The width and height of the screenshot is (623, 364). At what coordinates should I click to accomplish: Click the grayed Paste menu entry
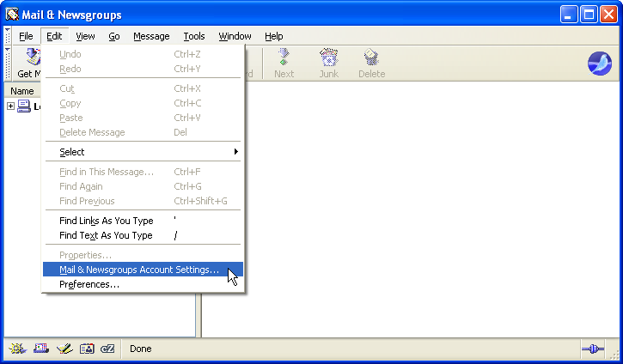(x=143, y=118)
